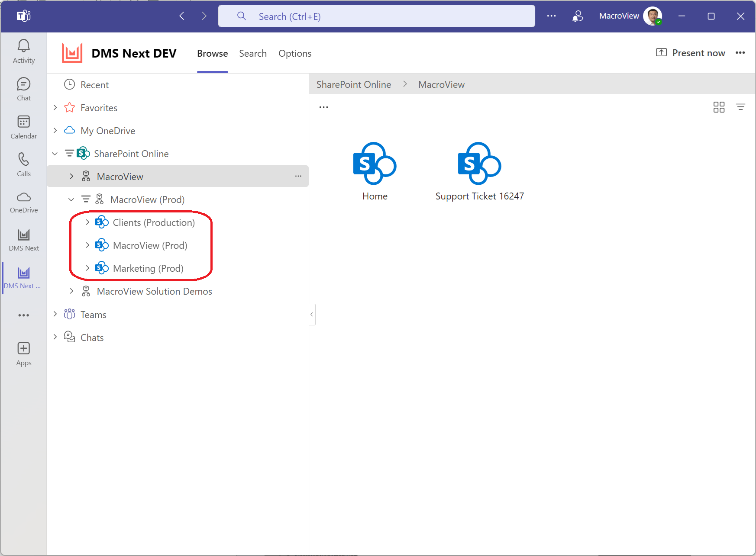Image resolution: width=756 pixels, height=556 pixels.
Task: Open the Home SharePoint site tile
Action: click(375, 171)
